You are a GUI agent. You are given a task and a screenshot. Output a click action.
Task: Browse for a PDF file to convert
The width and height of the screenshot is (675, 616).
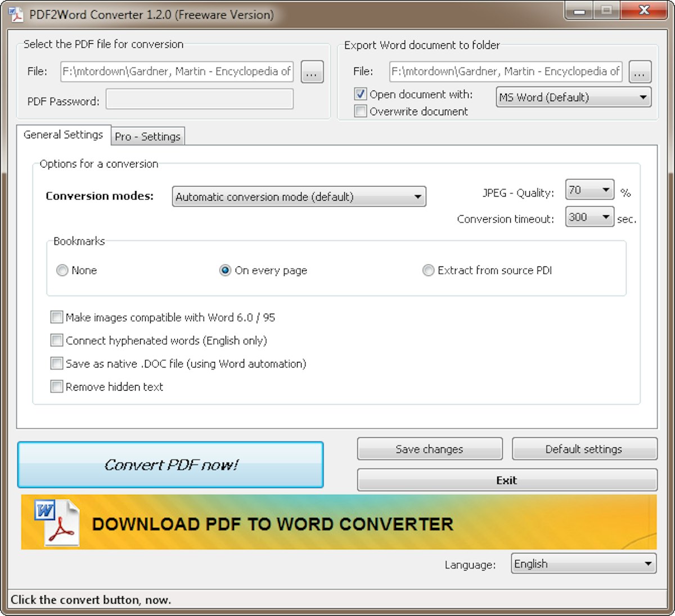point(311,71)
